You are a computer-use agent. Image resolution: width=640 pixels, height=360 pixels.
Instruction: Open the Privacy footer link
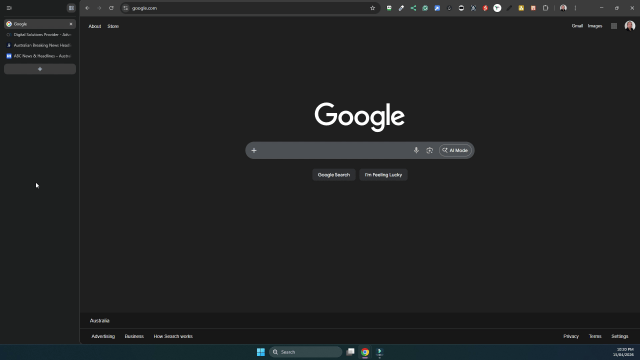571,336
